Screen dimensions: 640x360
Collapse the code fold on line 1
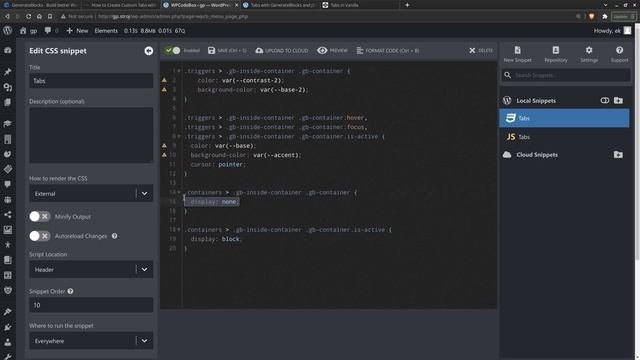[x=179, y=71]
